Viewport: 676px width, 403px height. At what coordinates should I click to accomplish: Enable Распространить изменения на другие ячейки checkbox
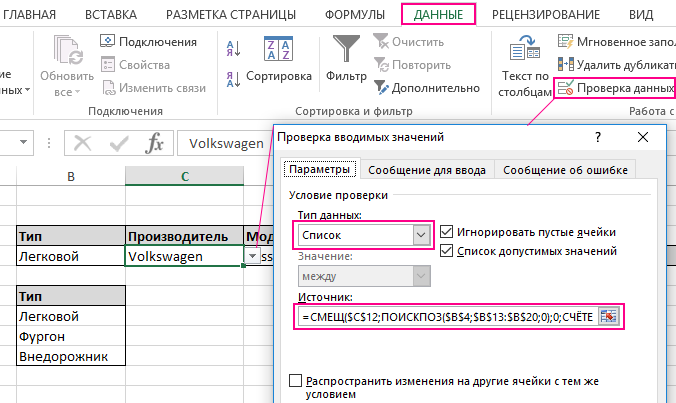[x=295, y=381]
